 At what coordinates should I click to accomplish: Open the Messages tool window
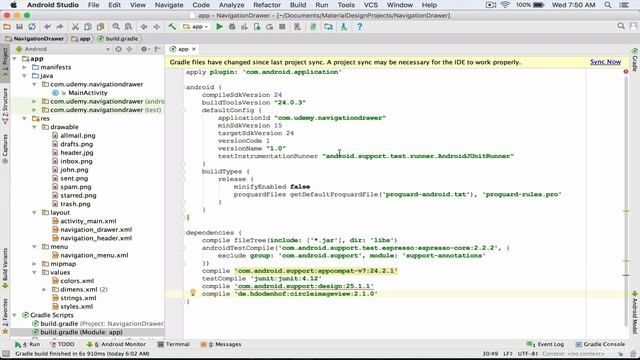click(x=221, y=344)
